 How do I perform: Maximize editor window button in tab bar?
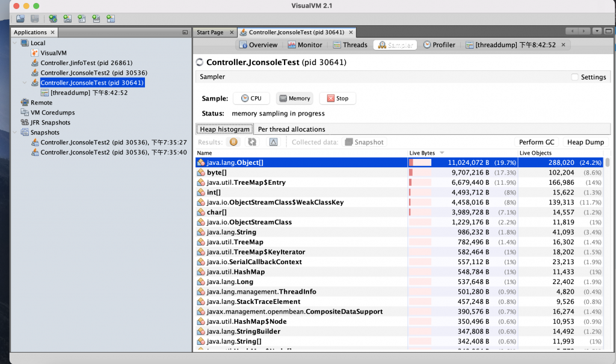tap(609, 31)
